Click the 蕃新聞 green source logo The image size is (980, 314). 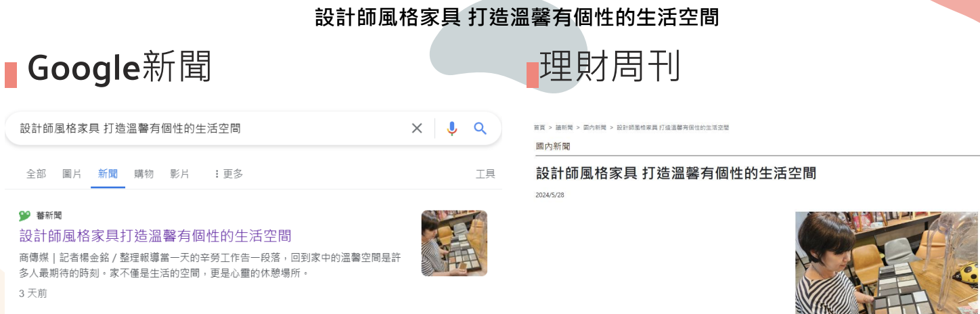pos(25,215)
